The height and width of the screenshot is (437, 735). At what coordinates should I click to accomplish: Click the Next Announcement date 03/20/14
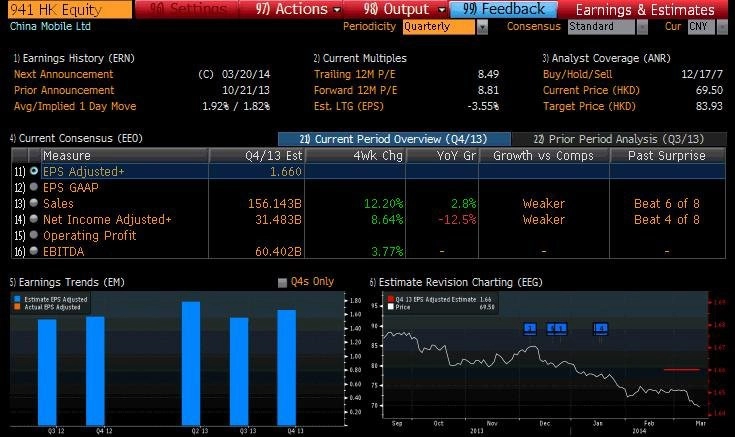tap(246, 74)
